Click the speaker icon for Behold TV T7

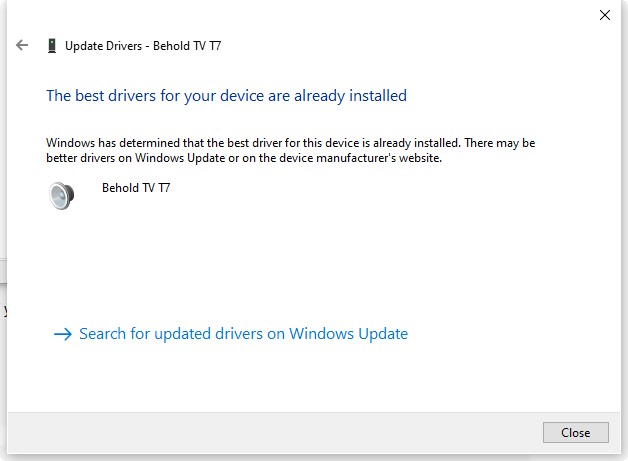[62, 195]
